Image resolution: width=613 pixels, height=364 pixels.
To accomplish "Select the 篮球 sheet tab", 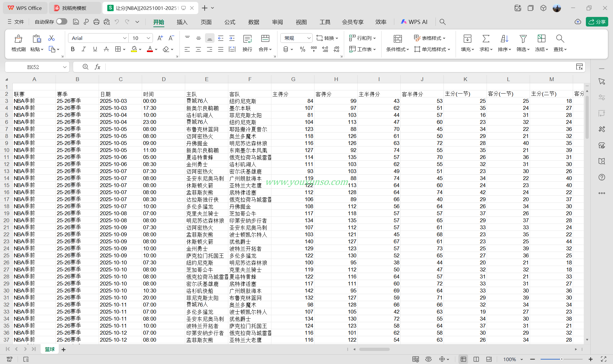I will pos(50,349).
